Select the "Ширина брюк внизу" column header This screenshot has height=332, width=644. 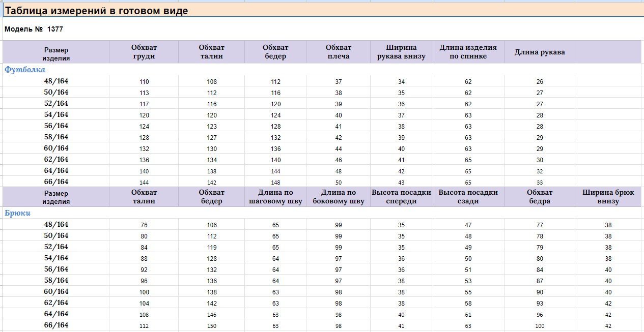tap(608, 197)
